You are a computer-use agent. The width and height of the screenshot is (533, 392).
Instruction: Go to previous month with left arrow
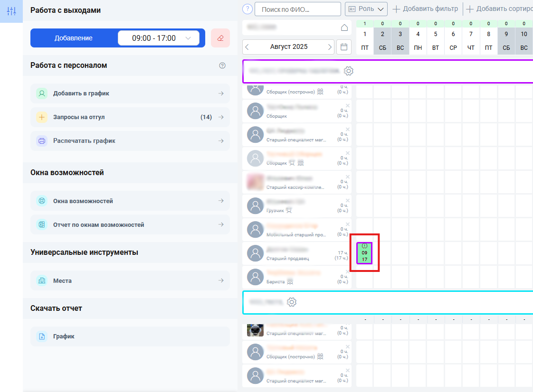pos(247,47)
